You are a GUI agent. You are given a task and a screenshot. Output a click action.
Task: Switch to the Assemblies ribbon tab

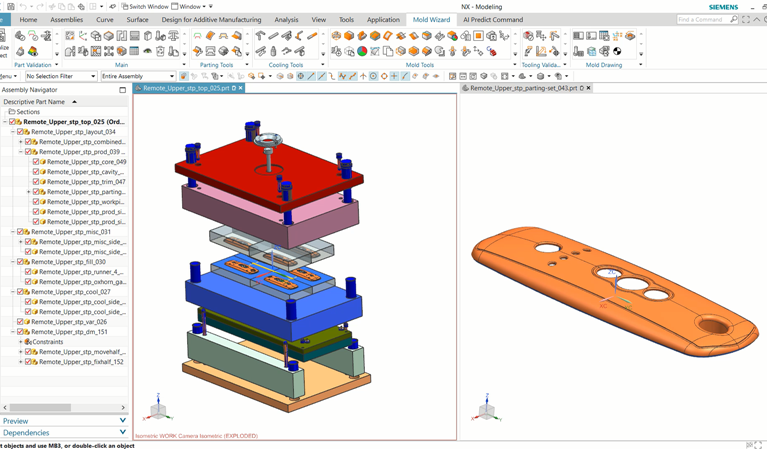pyautogui.click(x=67, y=20)
